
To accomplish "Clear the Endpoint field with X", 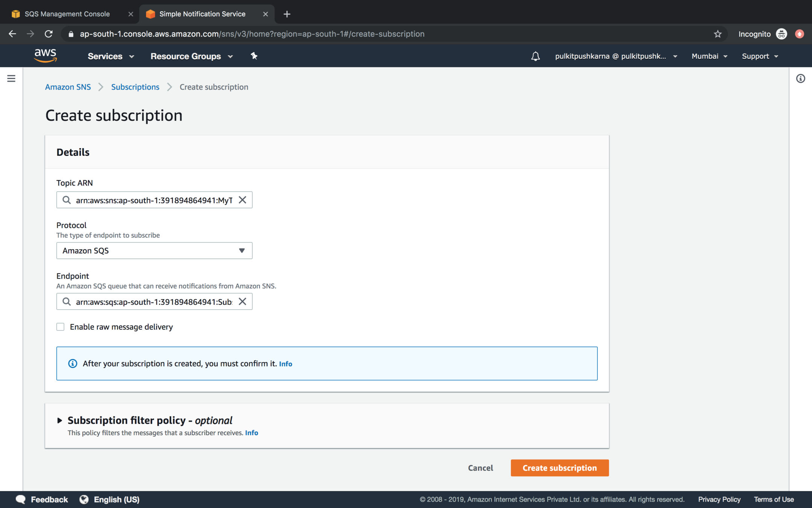I will 242,301.
